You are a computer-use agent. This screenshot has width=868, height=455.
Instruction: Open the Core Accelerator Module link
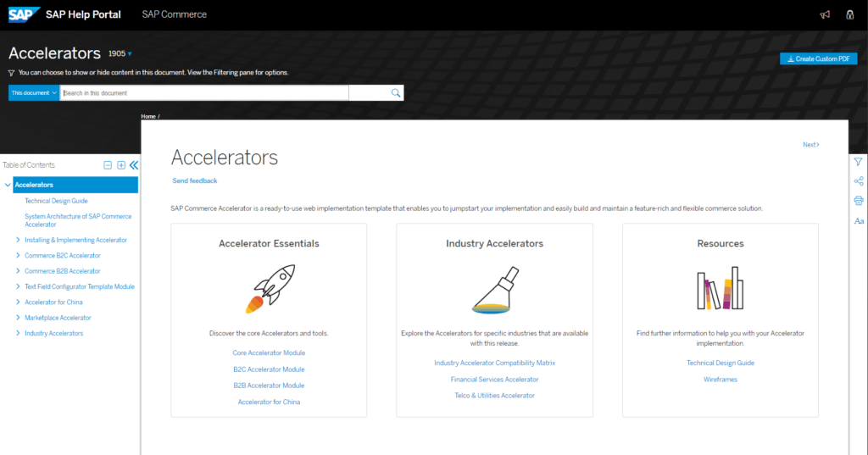[x=269, y=352]
